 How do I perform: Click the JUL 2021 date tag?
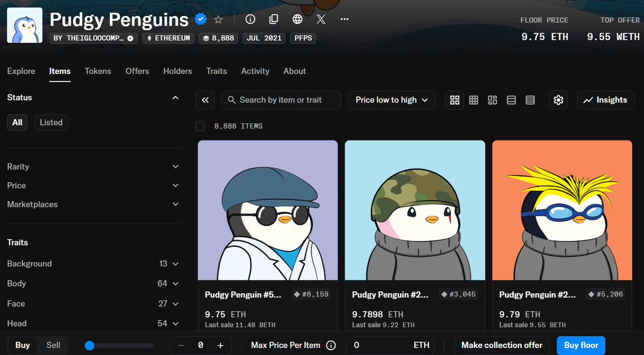click(264, 38)
